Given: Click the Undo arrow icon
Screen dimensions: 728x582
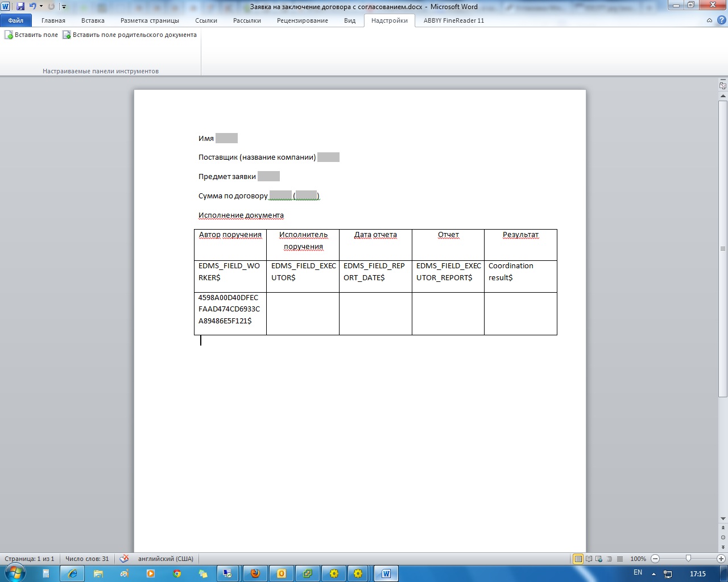Looking at the screenshot, I should click(x=32, y=7).
